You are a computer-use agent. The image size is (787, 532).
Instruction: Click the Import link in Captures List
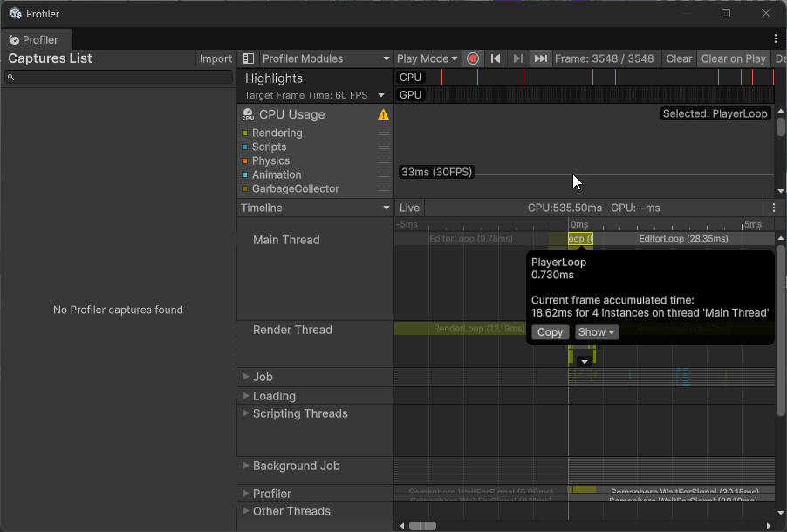[x=215, y=58]
